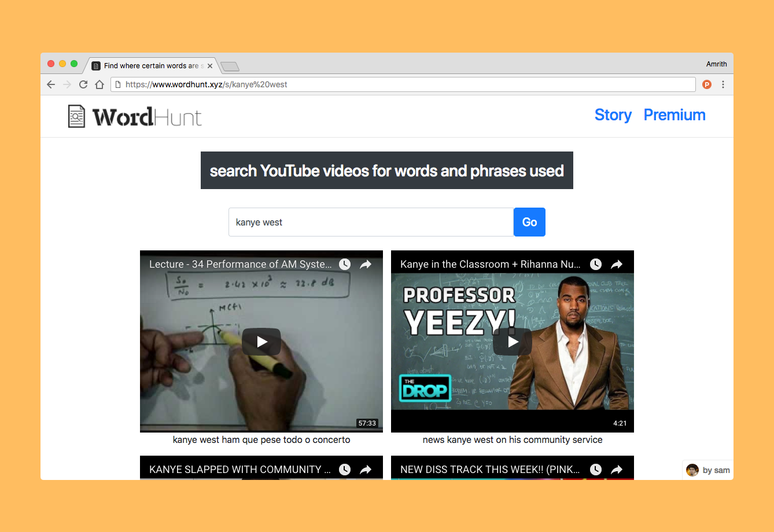Click the yellow minimize window button
The height and width of the screenshot is (532, 774).
[62, 64]
